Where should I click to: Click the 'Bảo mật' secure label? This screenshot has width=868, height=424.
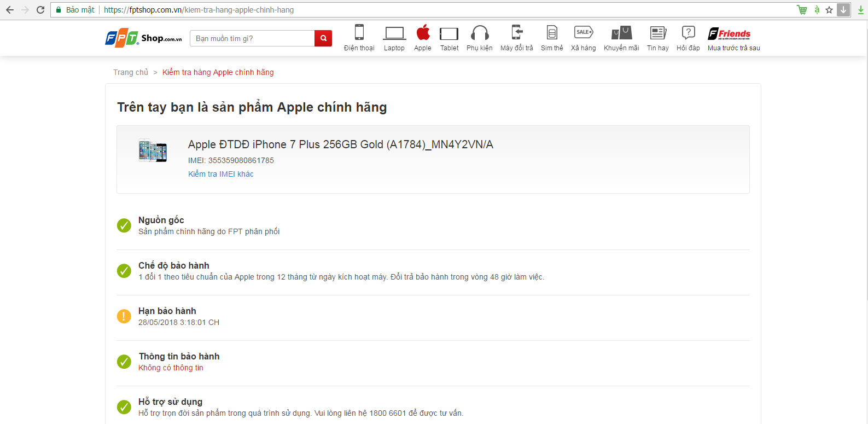tap(80, 10)
